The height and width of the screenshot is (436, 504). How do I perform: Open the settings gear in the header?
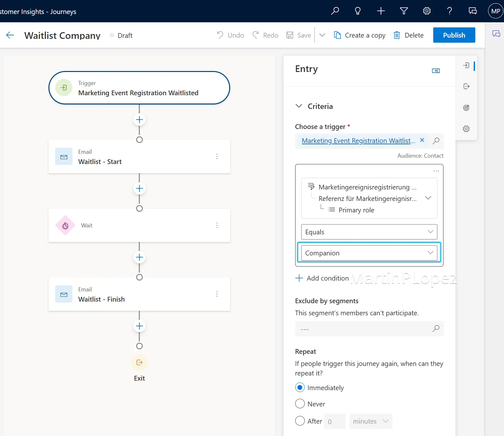point(427,11)
